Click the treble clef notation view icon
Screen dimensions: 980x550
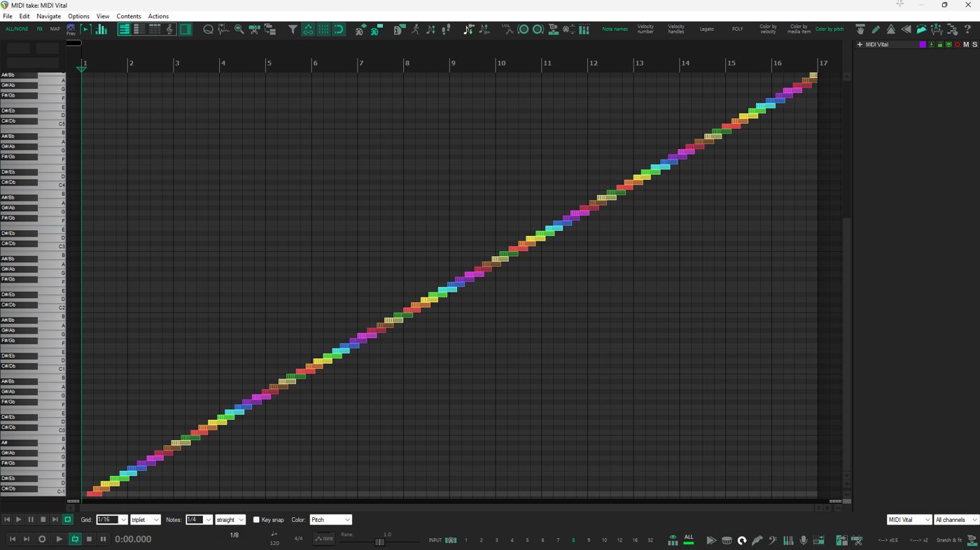click(x=169, y=29)
